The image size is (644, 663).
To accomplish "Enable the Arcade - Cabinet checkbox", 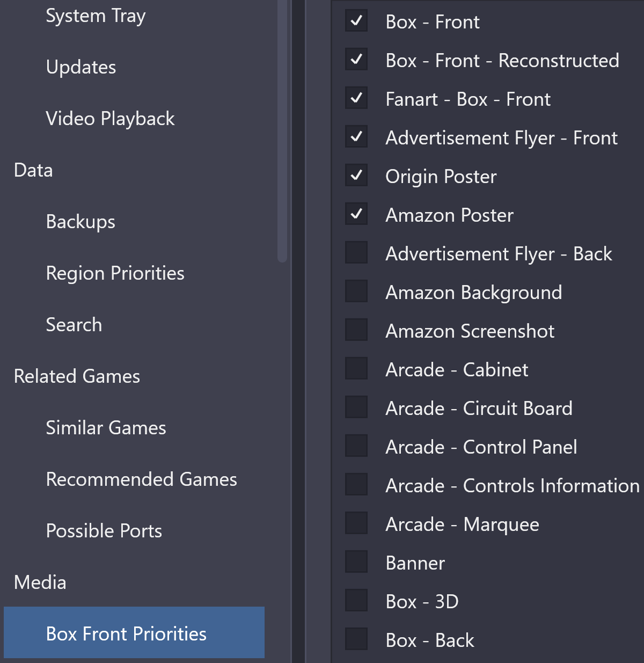I will click(356, 369).
